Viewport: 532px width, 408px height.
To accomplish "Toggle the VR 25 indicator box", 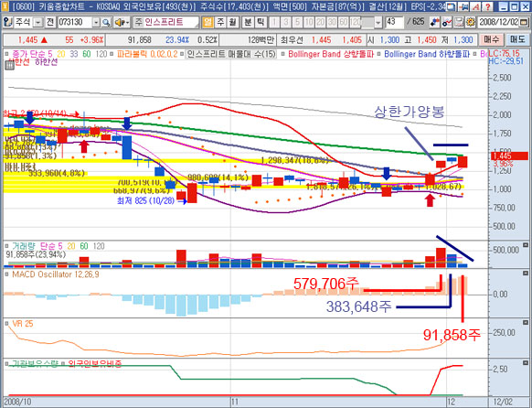I will pyautogui.click(x=6, y=324).
